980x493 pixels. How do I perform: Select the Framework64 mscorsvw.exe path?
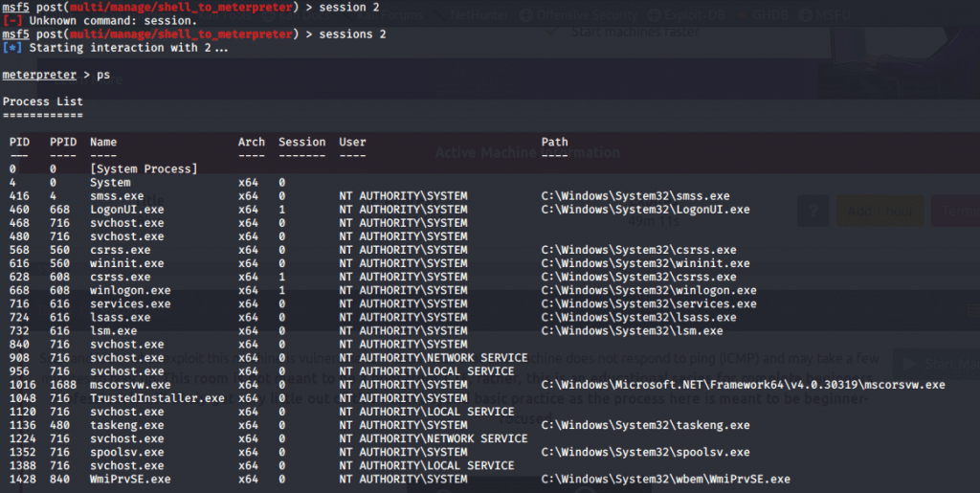tap(743, 385)
